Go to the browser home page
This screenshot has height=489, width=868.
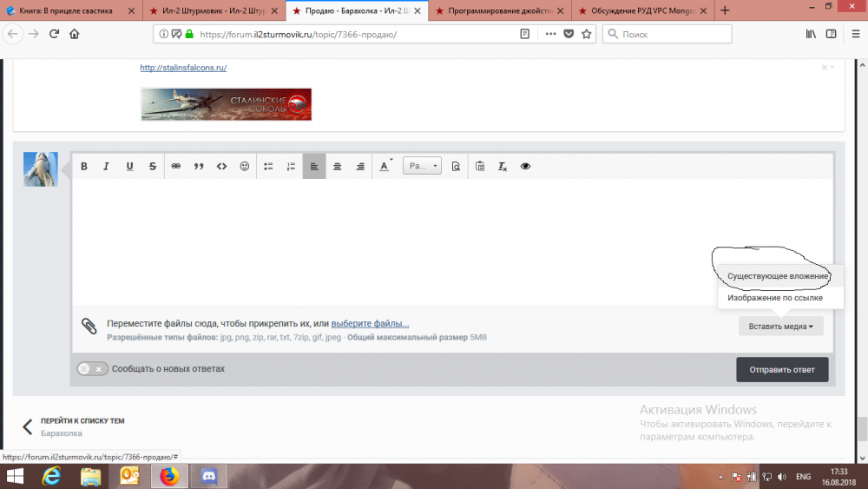pyautogui.click(x=74, y=34)
